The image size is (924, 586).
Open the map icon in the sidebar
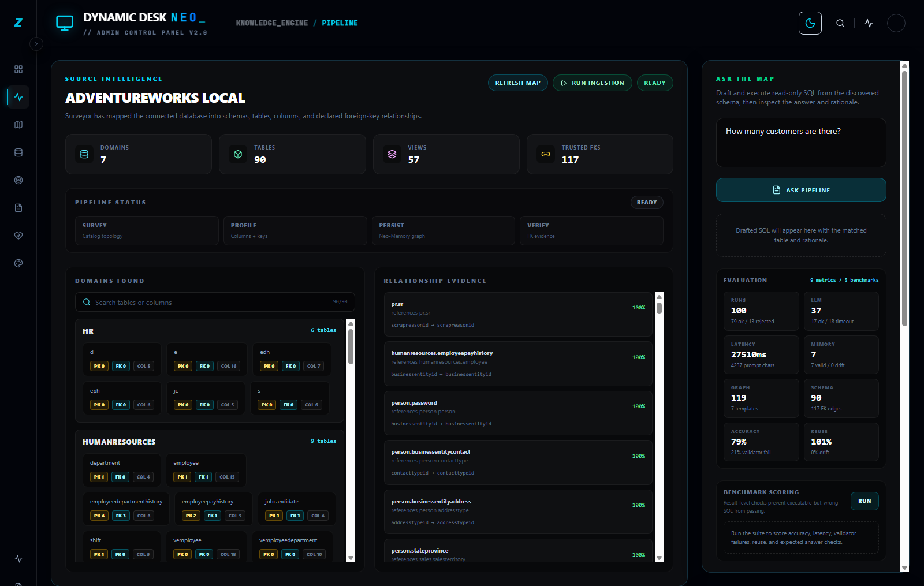[x=18, y=125]
